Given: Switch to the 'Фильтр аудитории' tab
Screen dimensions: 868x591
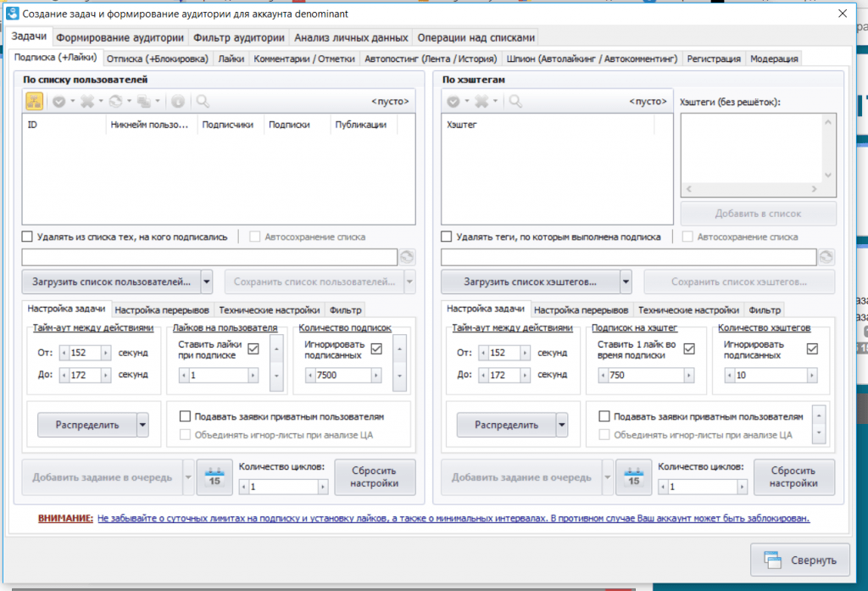Looking at the screenshot, I should pos(238,37).
